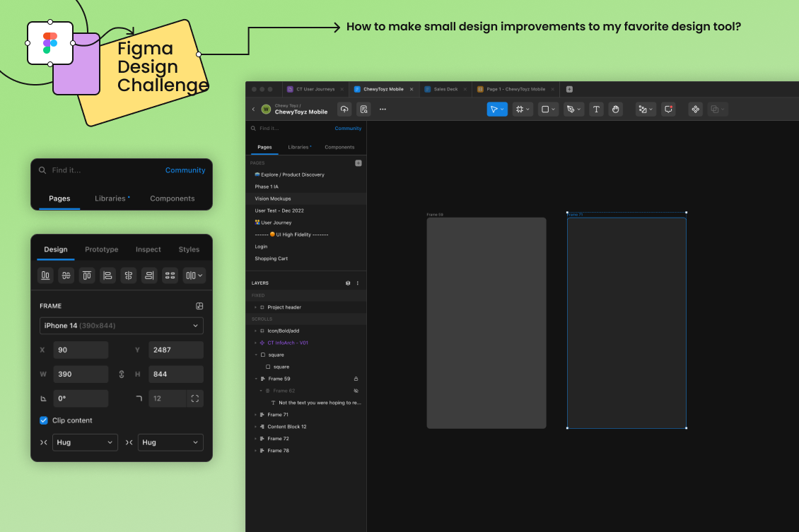
Task: Uncheck the Clip content checkbox
Action: click(44, 420)
